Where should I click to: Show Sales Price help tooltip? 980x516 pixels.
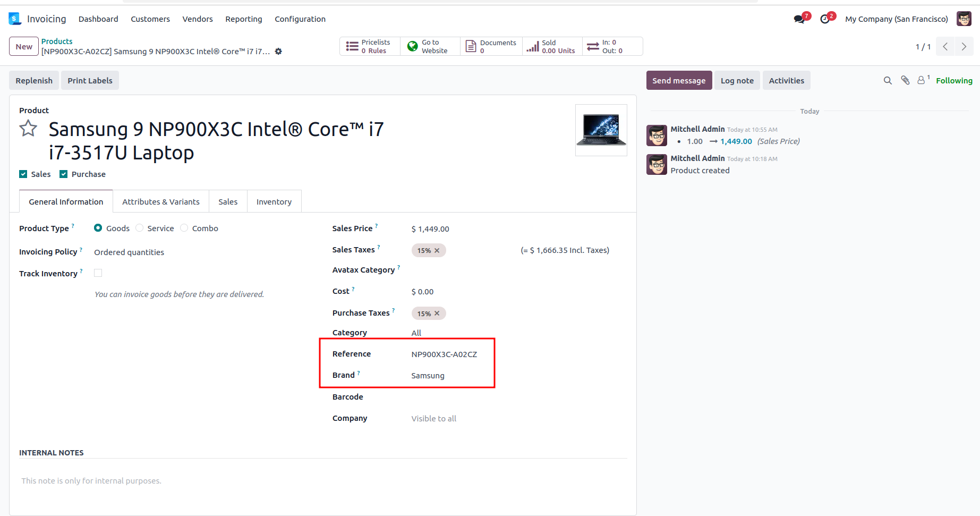point(377,226)
